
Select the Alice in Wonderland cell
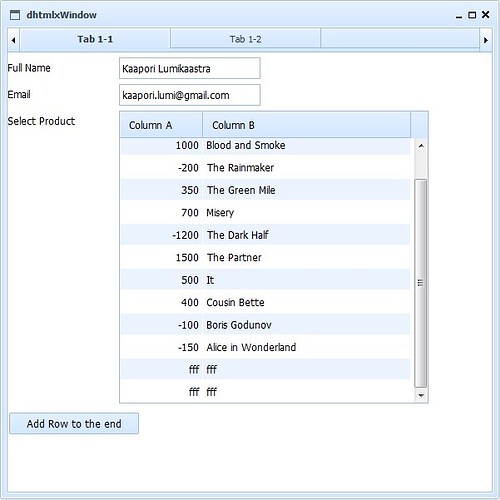[x=307, y=347]
